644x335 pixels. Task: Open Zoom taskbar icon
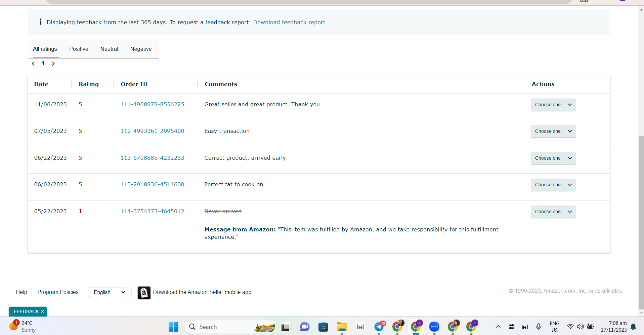point(434,327)
